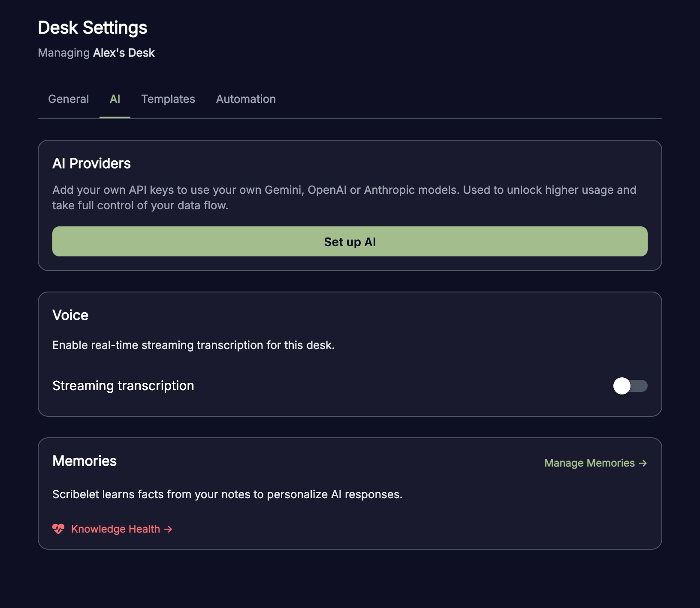The height and width of the screenshot is (608, 700).
Task: Click the heart pulse Knowledge Health icon
Action: point(58,529)
